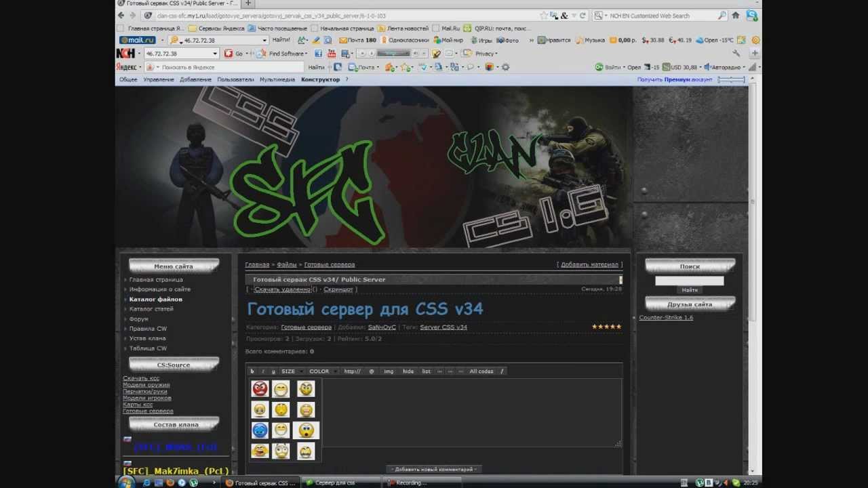Click the 'Найти' site search button
Image resolution: width=868 pixels, height=488 pixels.
pos(690,290)
